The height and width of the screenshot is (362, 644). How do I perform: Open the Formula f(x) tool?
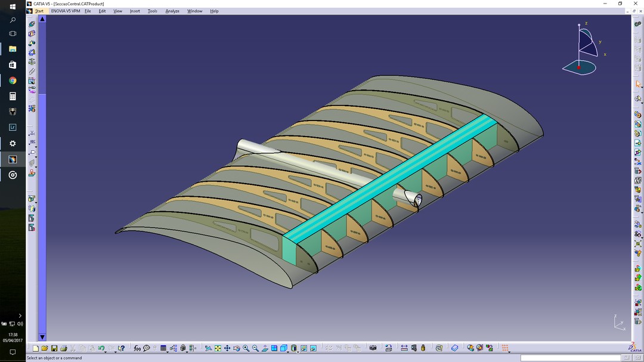(x=137, y=348)
